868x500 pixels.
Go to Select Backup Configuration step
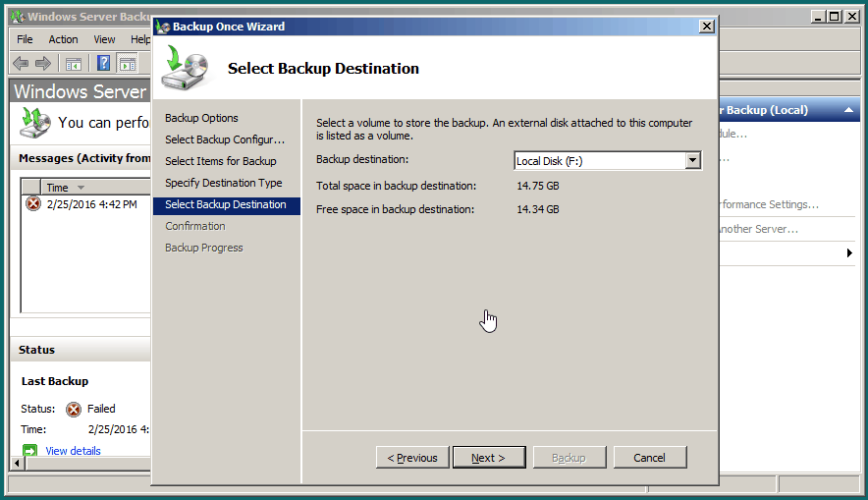(225, 139)
